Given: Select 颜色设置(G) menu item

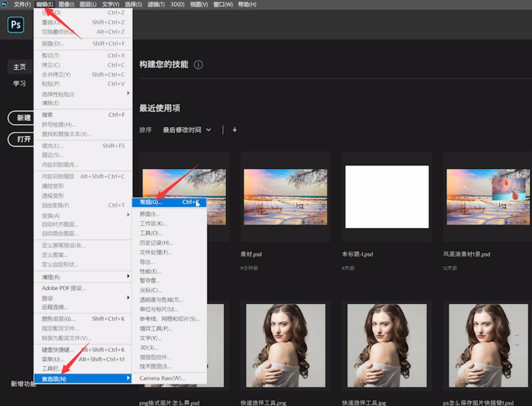Looking at the screenshot, I should [x=83, y=319].
